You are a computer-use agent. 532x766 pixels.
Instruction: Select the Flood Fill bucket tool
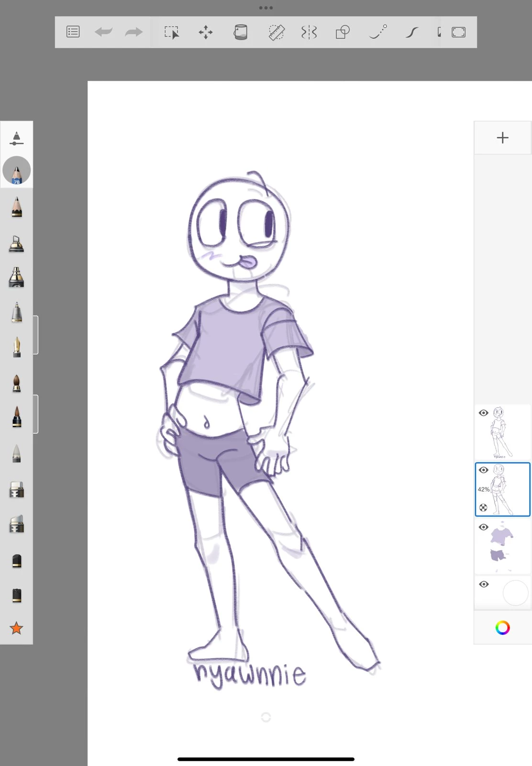[x=240, y=32]
